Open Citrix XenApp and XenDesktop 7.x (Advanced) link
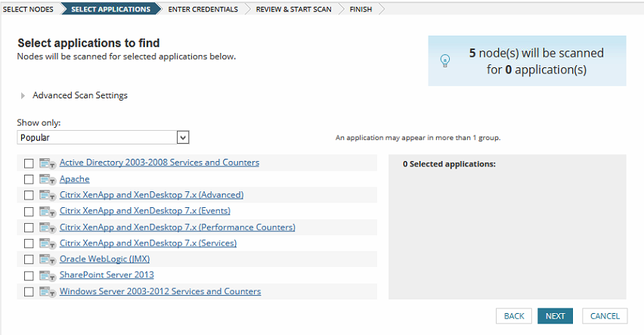This screenshot has width=644, height=335. coord(152,195)
